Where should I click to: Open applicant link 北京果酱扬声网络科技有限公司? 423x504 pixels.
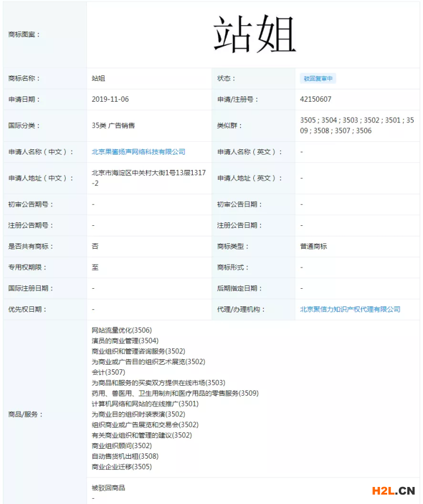tap(138, 152)
